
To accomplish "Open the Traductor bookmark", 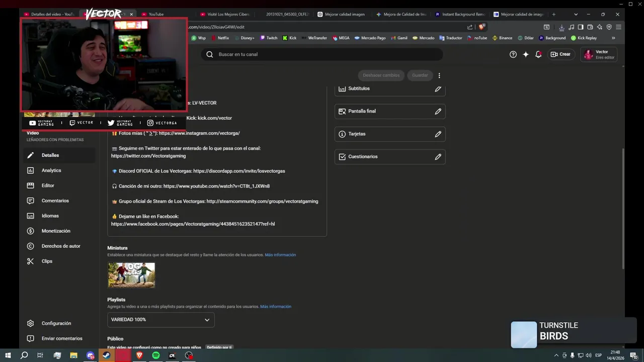I will tap(450, 38).
